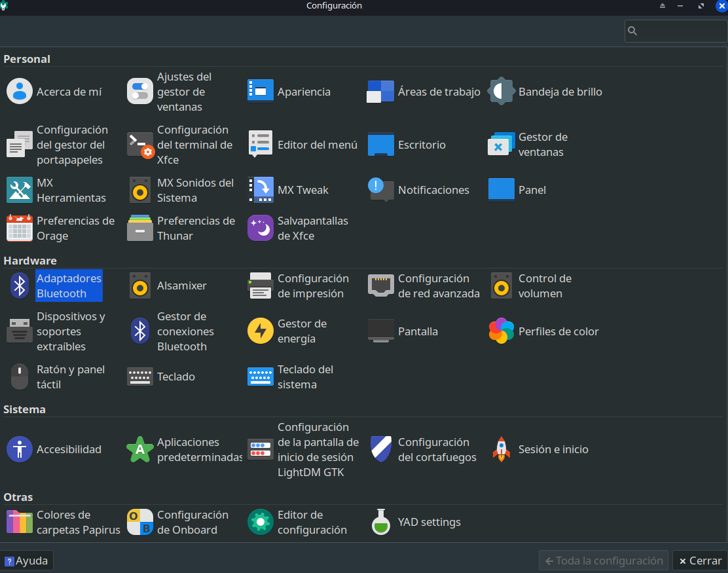
Task: Click the 'Notificaciones' label text
Action: pos(433,190)
